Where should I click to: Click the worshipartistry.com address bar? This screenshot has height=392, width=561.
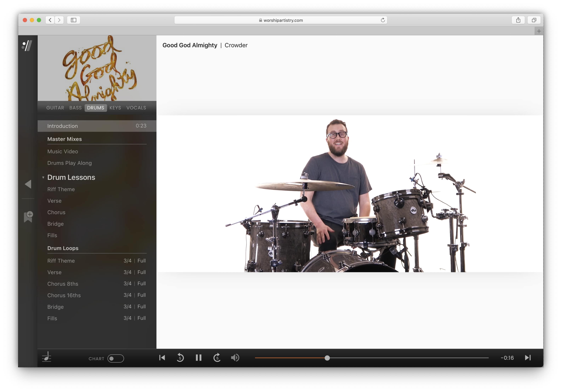[x=280, y=20]
